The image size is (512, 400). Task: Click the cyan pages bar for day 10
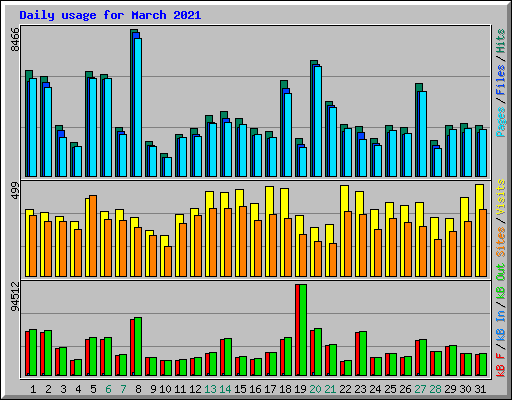(168, 167)
